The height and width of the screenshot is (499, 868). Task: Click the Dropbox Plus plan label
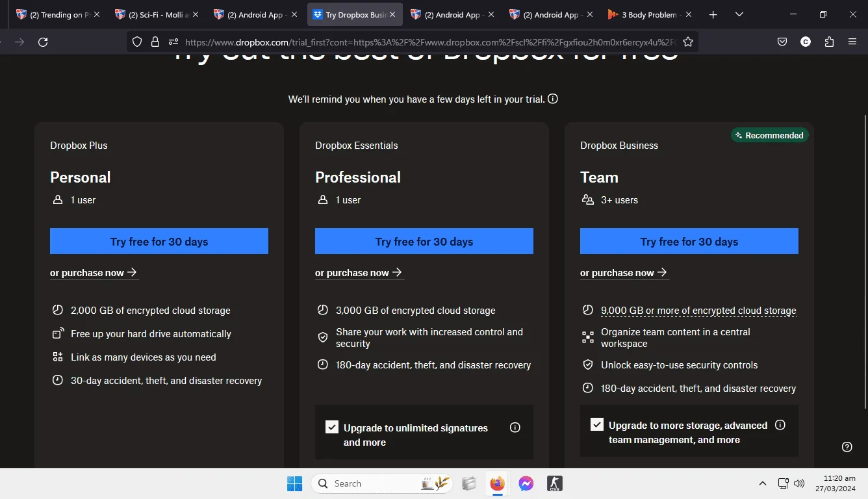point(79,146)
